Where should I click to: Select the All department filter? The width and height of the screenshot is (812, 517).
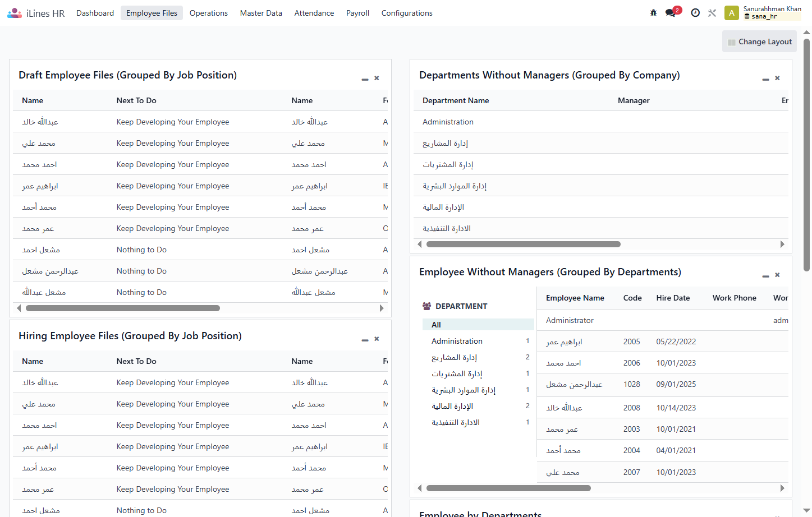478,325
